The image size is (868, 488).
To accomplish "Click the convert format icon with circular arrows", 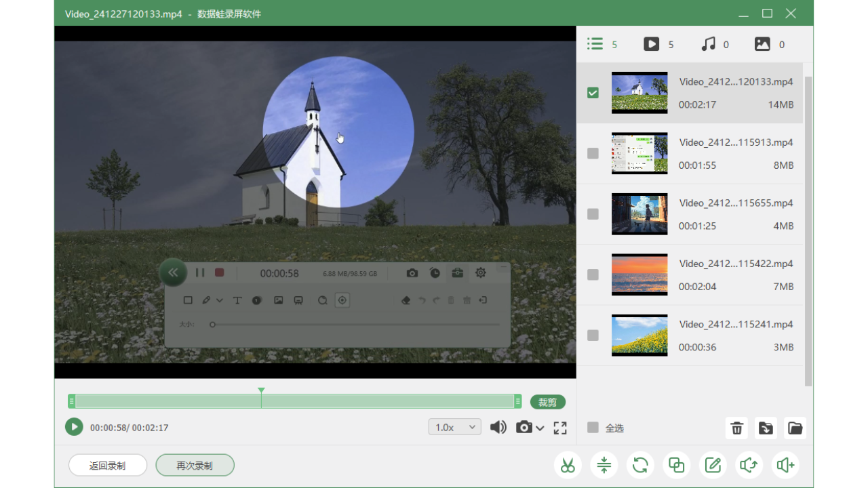I will pos(640,465).
